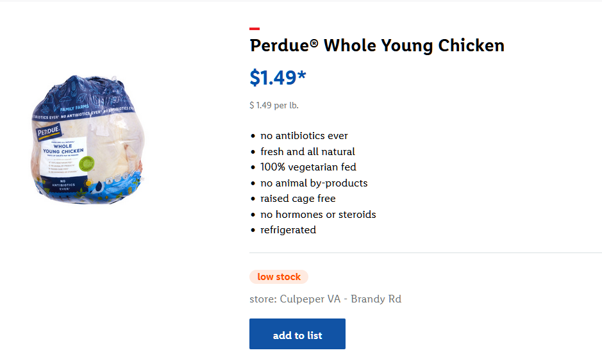Click the large blue $1.49 price
Screen dimensions: 602x364
(278, 78)
